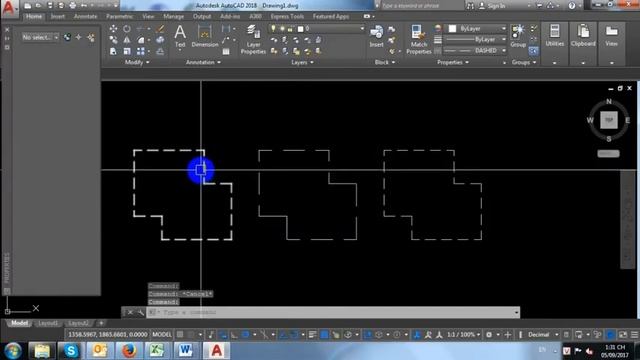Toggle layer on/off lightbulb in layer dropdown
Viewport: 640px width, 360px height.
pyautogui.click(x=273, y=29)
